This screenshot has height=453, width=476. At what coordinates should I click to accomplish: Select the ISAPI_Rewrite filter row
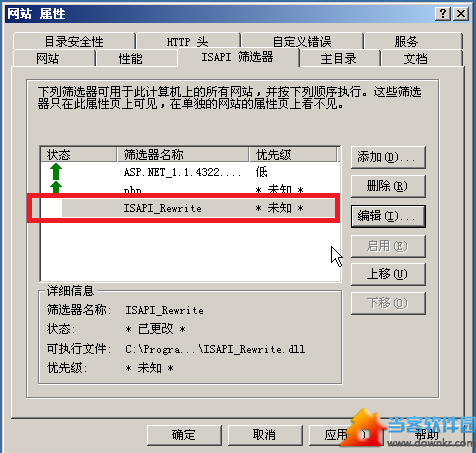coord(190,208)
